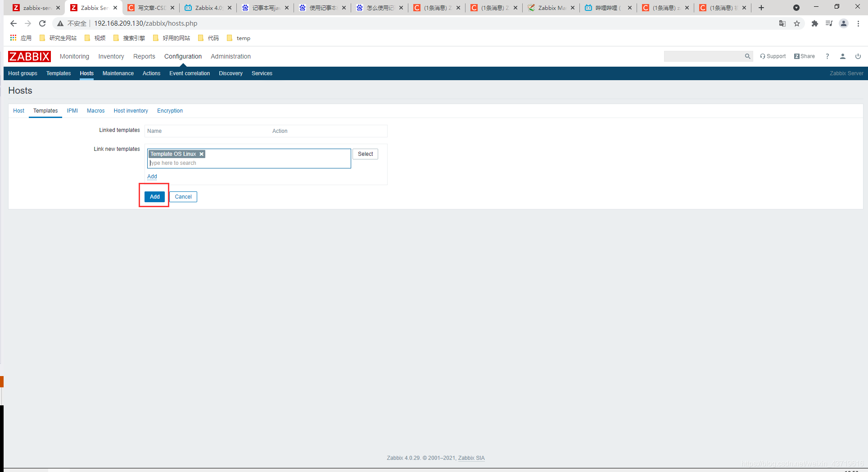Click the Share link
The image size is (868, 472).
pos(805,56)
